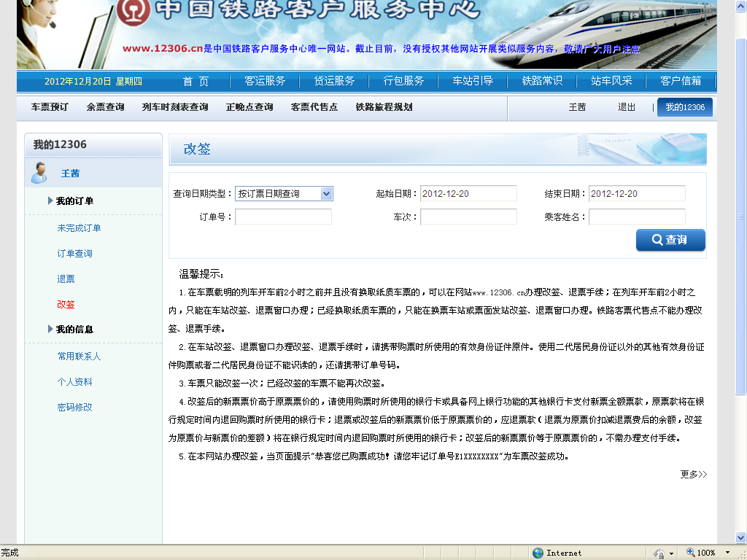Click the scrollbar down arrow
The image size is (747, 560).
[741, 538]
